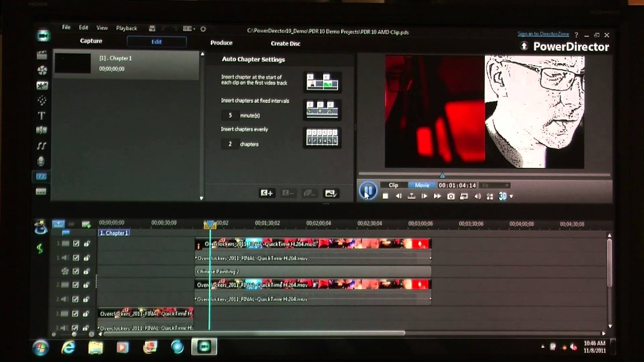Image resolution: width=644 pixels, height=362 pixels.
Task: Toggle audio track 1 enable checkbox
Action: click(x=76, y=258)
